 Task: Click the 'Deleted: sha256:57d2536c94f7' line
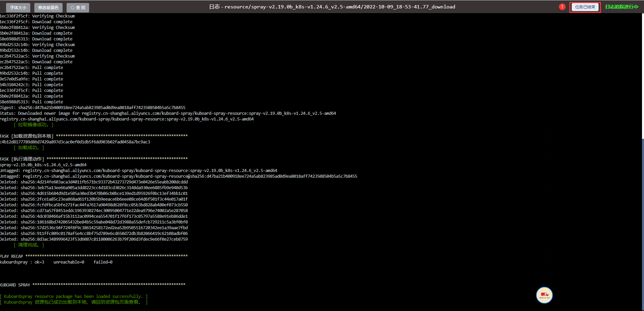click(94, 228)
